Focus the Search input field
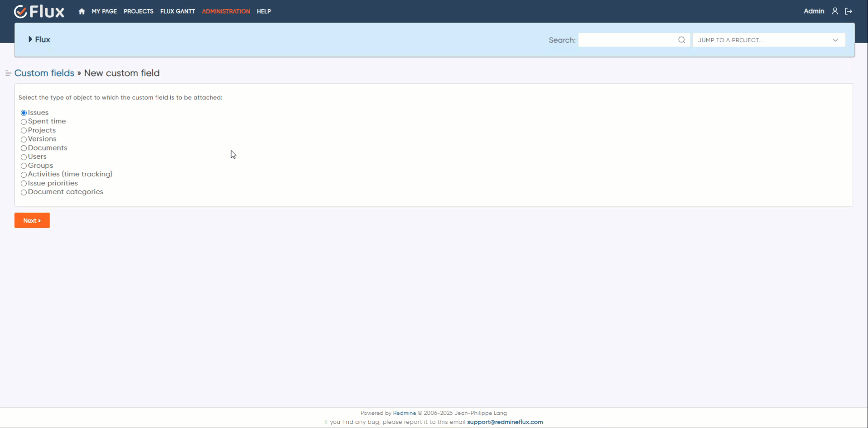 pyautogui.click(x=634, y=40)
